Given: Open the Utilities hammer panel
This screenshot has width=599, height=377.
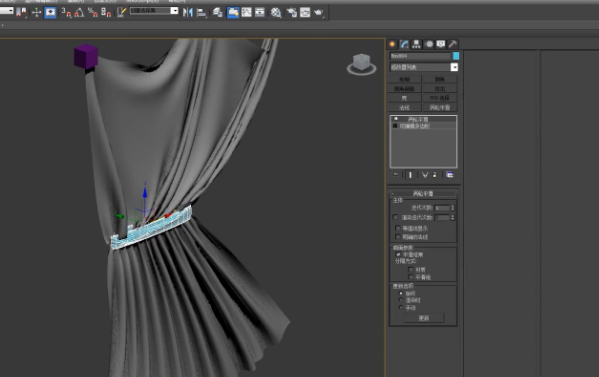Looking at the screenshot, I should (x=453, y=44).
